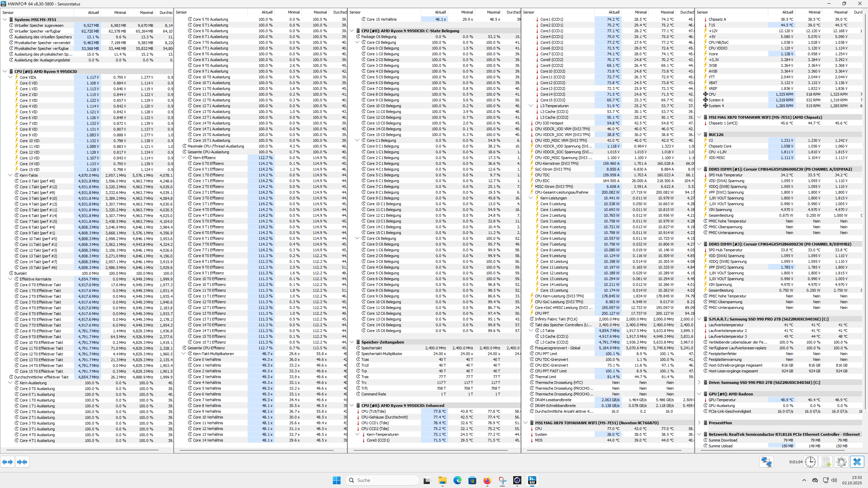Open the volume control in system tray

click(x=834, y=480)
